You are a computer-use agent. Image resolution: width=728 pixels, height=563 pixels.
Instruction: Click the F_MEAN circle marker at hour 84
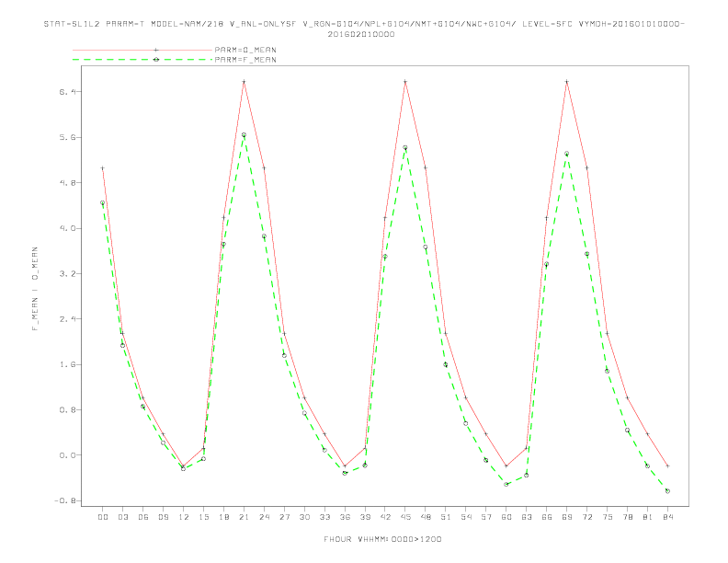[667, 491]
